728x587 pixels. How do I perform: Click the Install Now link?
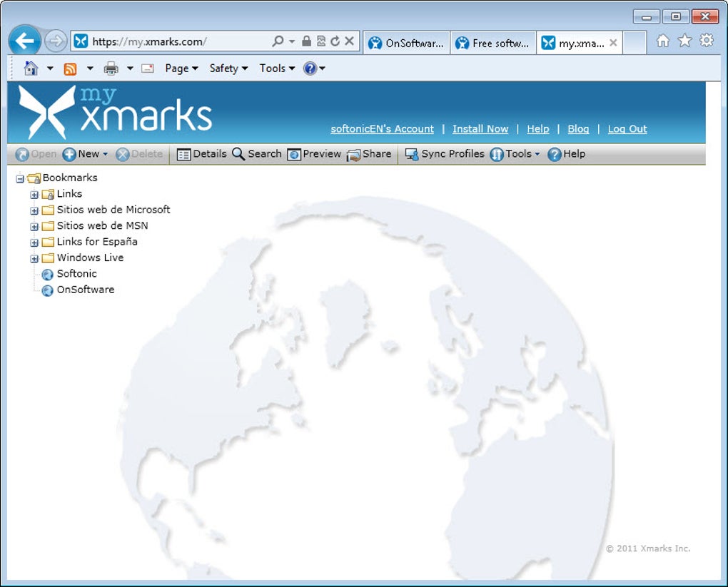coord(480,129)
